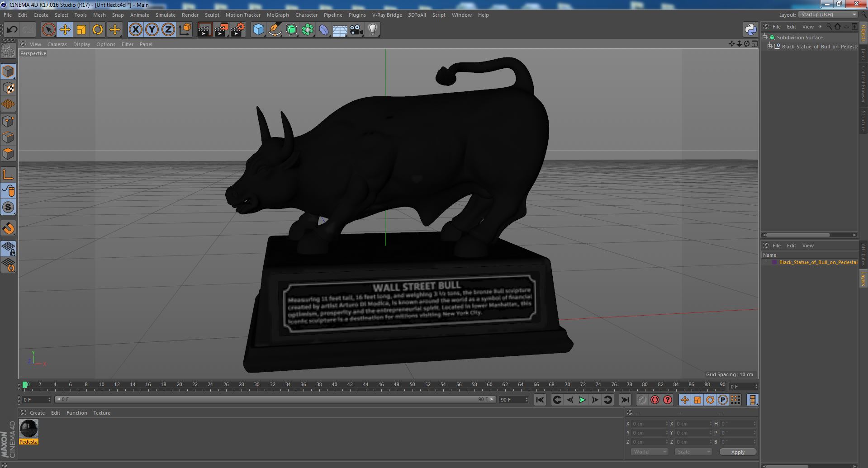Viewport: 868px width, 468px height.
Task: Open the Python script icon
Action: pos(751,30)
